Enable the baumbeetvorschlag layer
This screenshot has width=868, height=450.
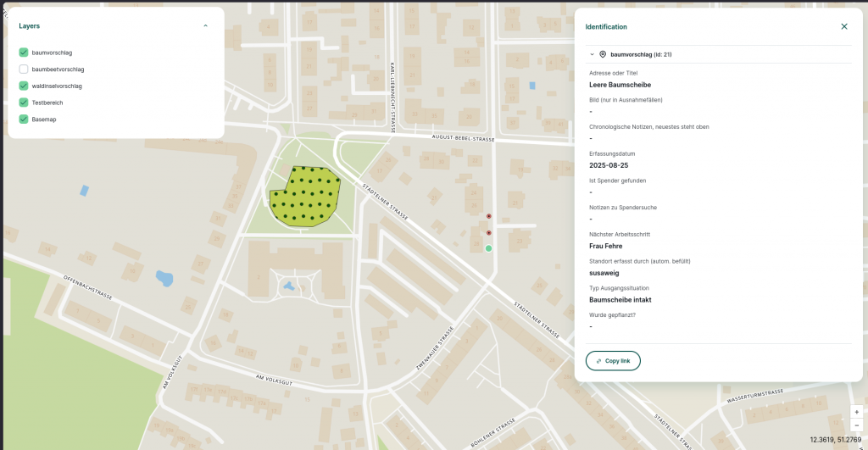coord(24,69)
